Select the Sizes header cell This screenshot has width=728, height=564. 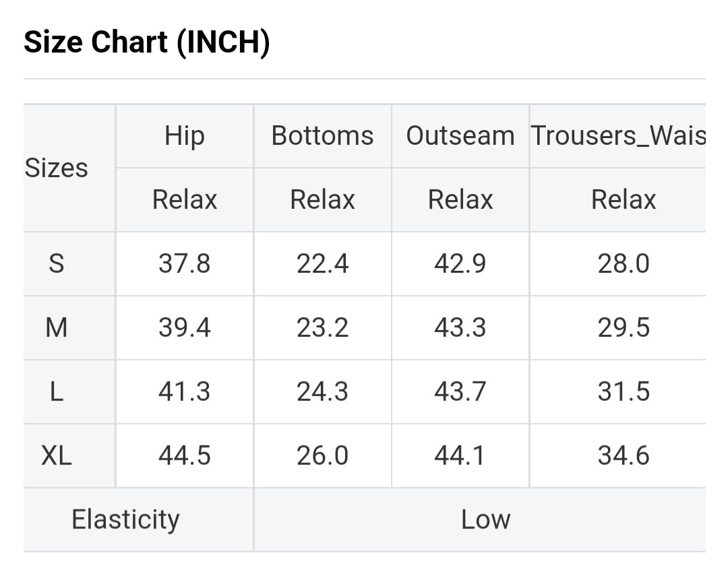57,168
